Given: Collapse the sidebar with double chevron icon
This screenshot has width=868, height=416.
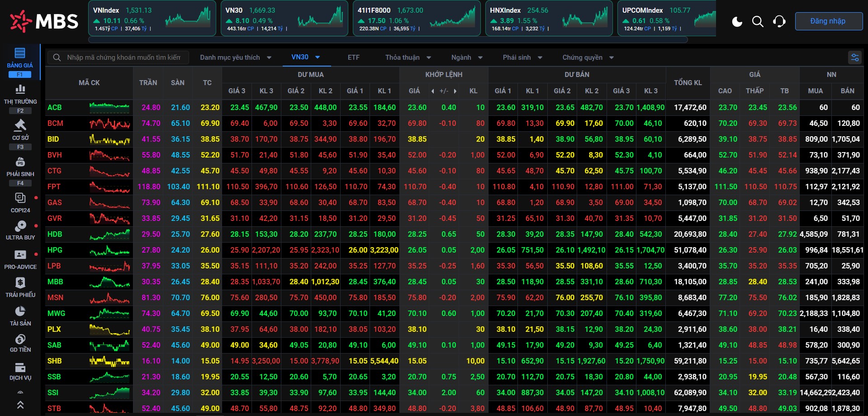Looking at the screenshot, I should 20,405.
